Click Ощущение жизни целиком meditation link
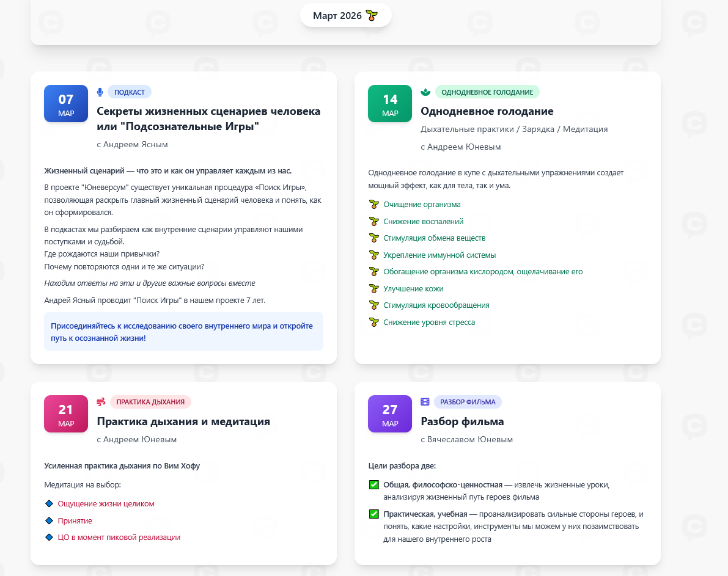The height and width of the screenshot is (576, 728). coord(106,504)
